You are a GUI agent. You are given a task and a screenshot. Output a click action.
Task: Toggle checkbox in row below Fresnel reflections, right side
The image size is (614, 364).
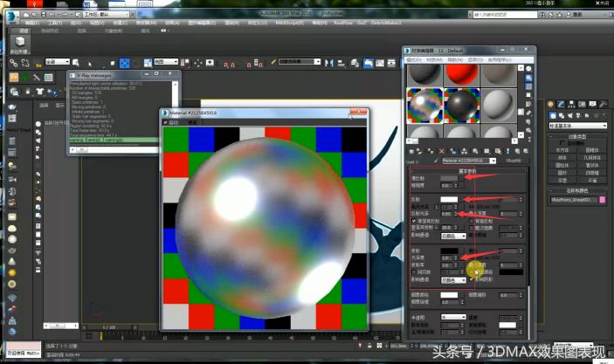pyautogui.click(x=472, y=228)
